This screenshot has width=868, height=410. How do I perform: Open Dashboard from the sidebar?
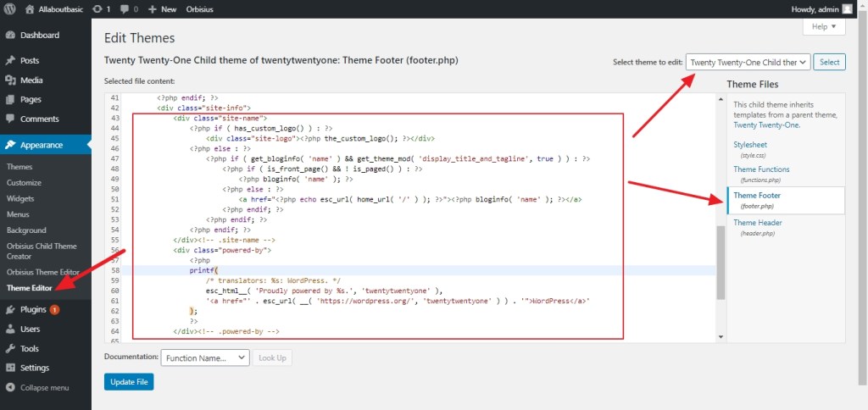(39, 36)
